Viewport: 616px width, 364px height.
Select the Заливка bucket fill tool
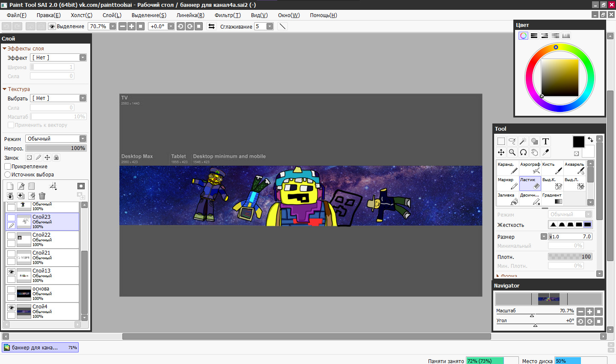(508, 199)
